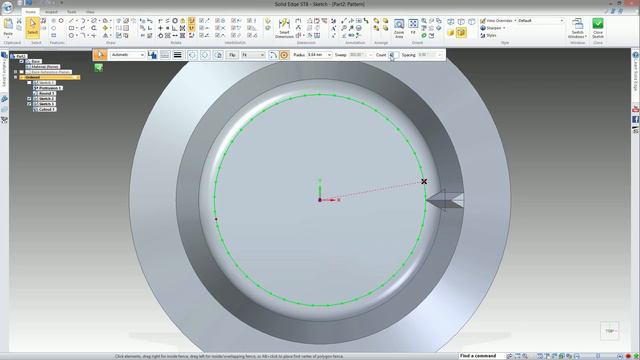Open the YouTube icon in right sidebar

coord(636,109)
